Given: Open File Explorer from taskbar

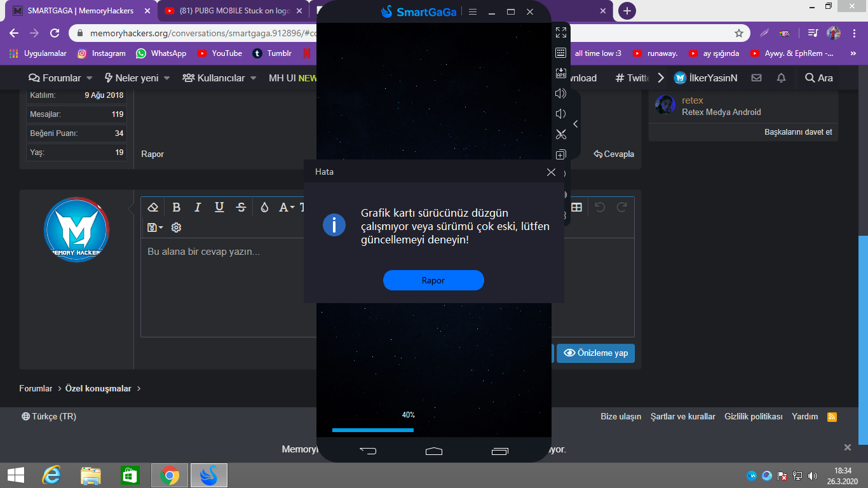Looking at the screenshot, I should click(91, 475).
